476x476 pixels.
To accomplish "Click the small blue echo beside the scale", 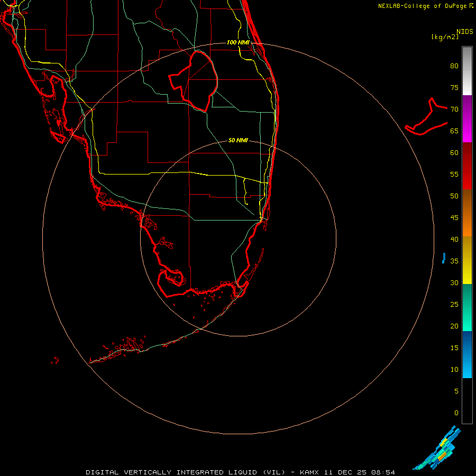I will [x=444, y=258].
